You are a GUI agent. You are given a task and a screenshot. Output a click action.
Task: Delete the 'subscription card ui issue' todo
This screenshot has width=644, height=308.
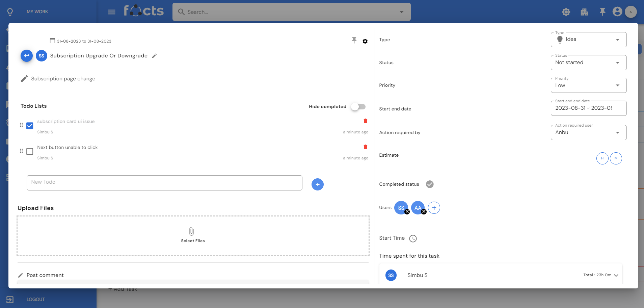point(365,121)
